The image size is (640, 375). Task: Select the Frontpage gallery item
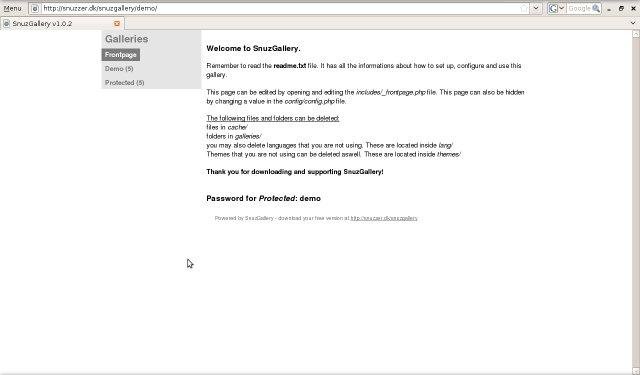pos(121,55)
